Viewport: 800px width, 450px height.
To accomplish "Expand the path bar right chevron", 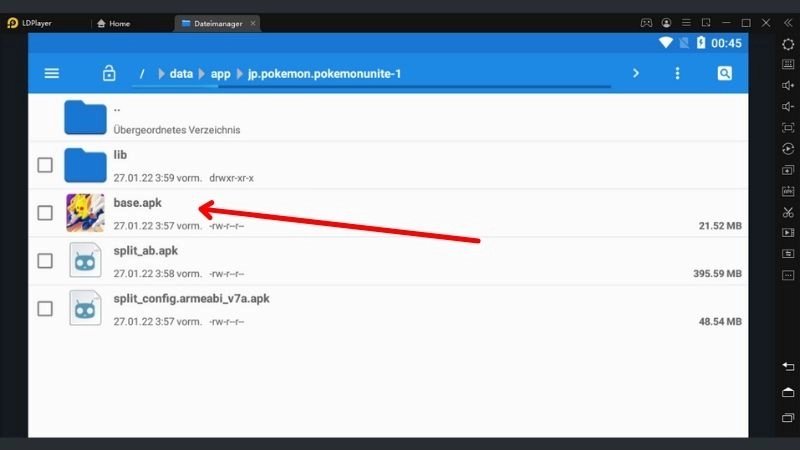I will pyautogui.click(x=636, y=73).
